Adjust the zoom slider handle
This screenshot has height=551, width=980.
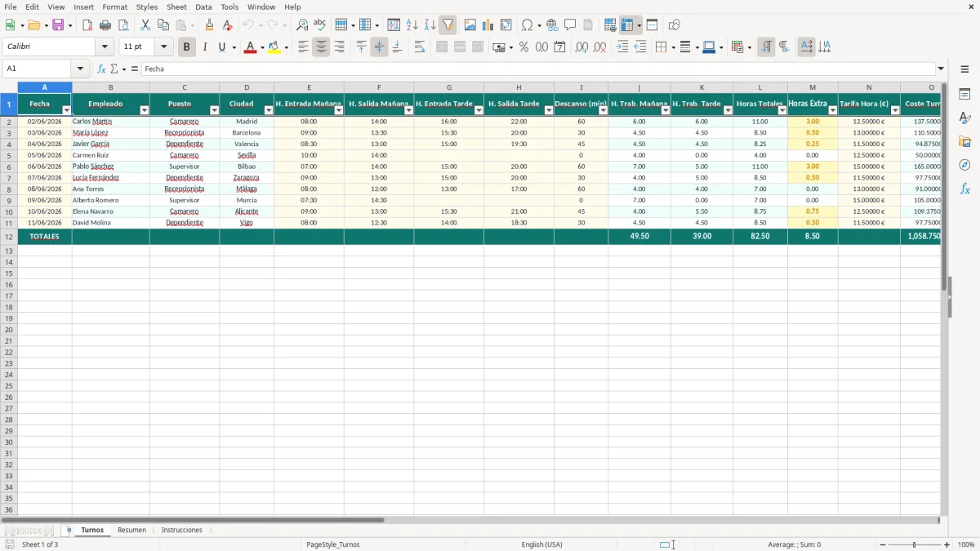coord(915,544)
